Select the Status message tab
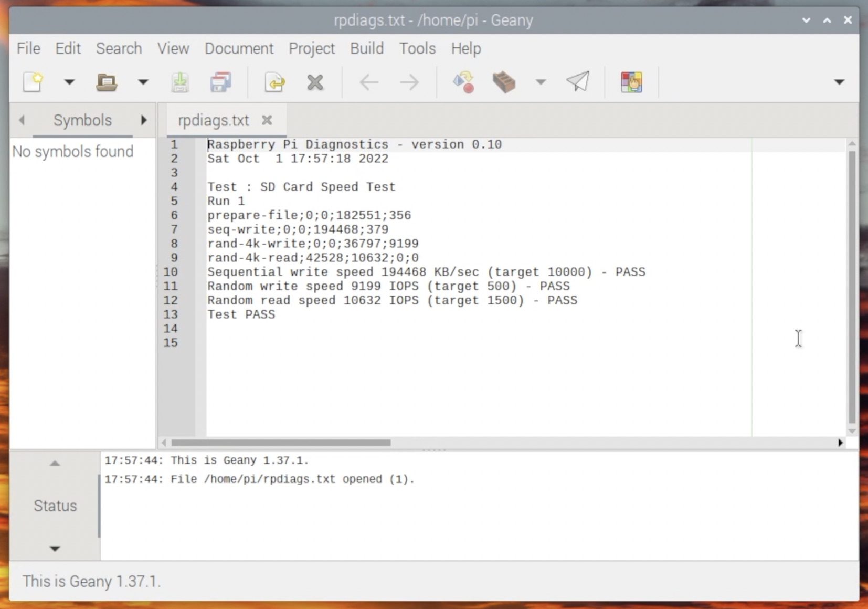 (x=55, y=506)
